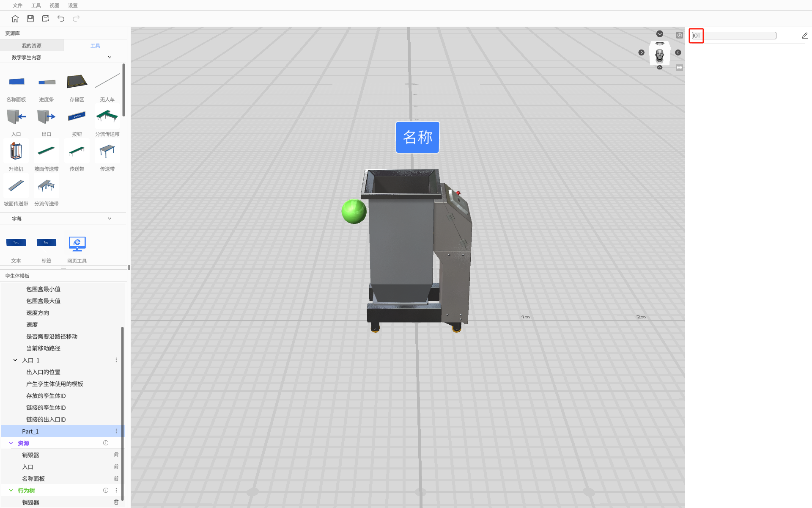Click the home icon in toolbar
The height and width of the screenshot is (508, 812).
[x=15, y=19]
